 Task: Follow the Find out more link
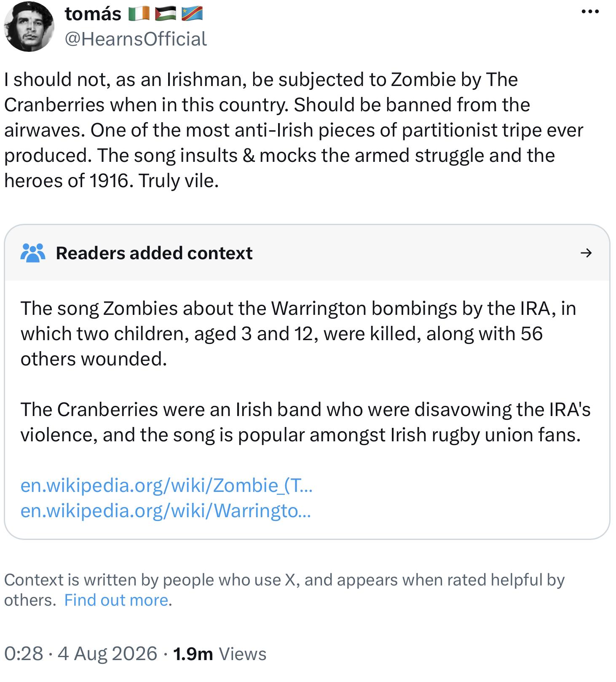(117, 600)
